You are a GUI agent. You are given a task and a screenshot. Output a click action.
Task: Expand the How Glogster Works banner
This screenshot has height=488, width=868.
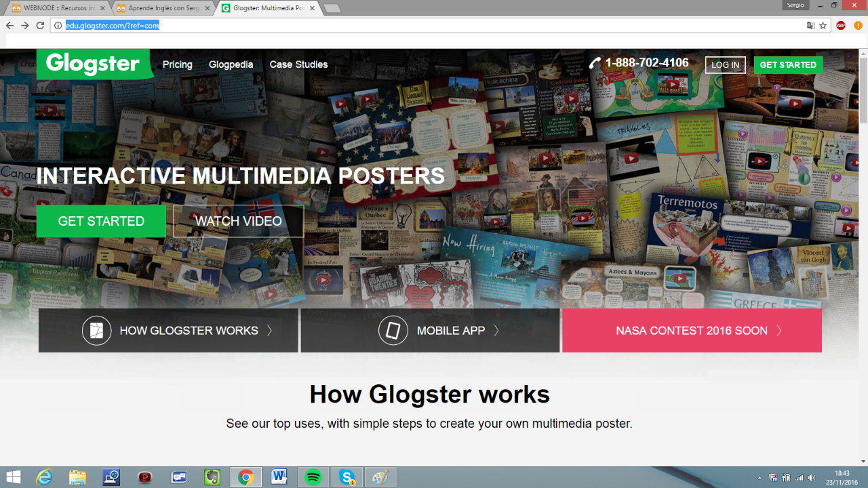[x=168, y=331]
